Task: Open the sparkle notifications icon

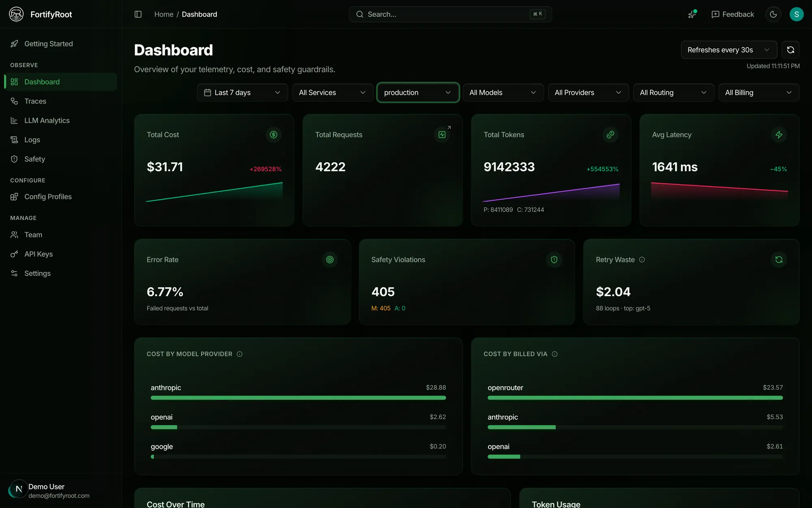Action: tap(693, 14)
